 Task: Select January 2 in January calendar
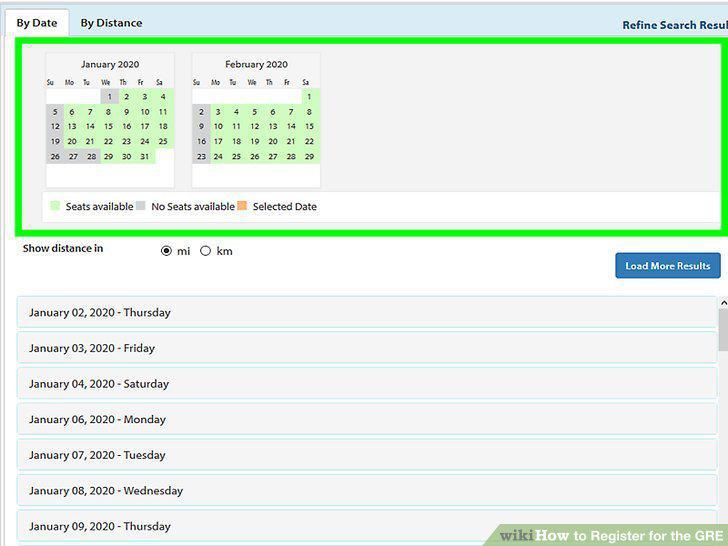pos(126,97)
